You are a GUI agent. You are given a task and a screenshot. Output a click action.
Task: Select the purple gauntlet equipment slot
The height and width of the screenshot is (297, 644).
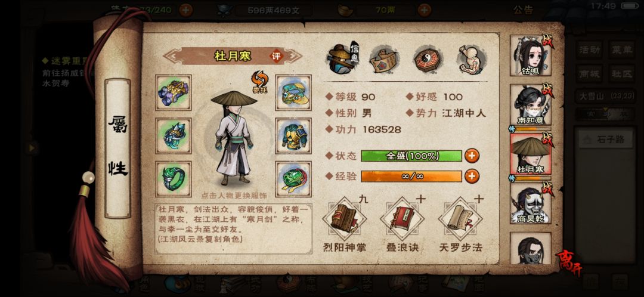click(174, 92)
